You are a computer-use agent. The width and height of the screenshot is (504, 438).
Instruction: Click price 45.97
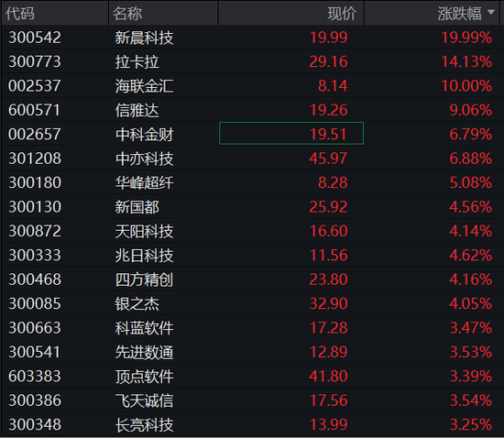(x=328, y=159)
